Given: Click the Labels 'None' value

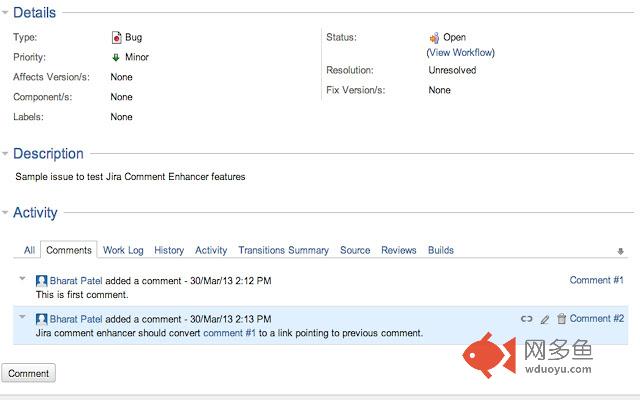Looking at the screenshot, I should pyautogui.click(x=121, y=117).
